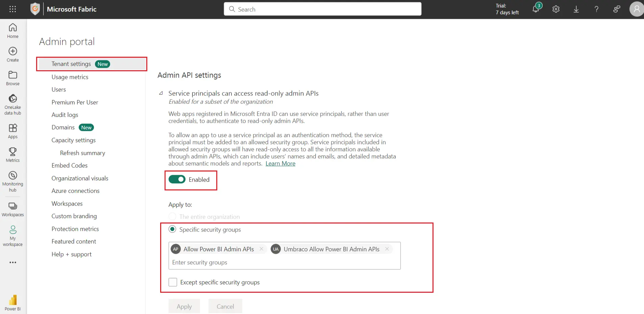Select The entire organization radio
This screenshot has height=314, width=644.
172,216
